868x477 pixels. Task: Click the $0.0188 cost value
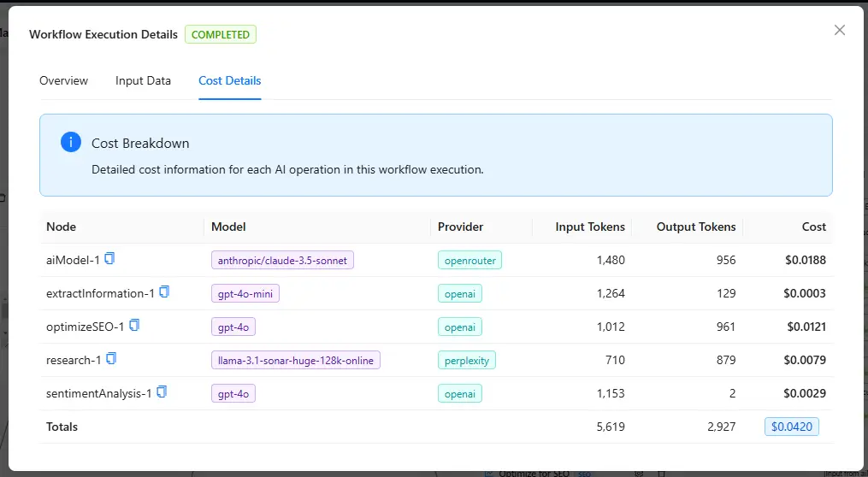pyautogui.click(x=806, y=260)
